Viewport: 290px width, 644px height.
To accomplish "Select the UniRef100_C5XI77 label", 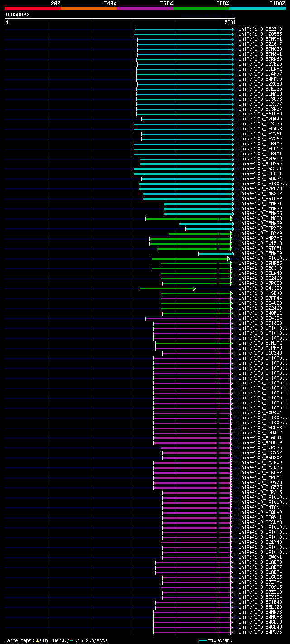I will (x=260, y=104).
